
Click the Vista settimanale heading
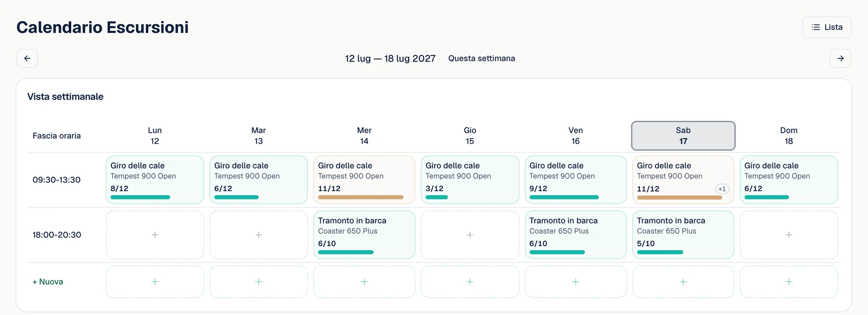coord(65,96)
